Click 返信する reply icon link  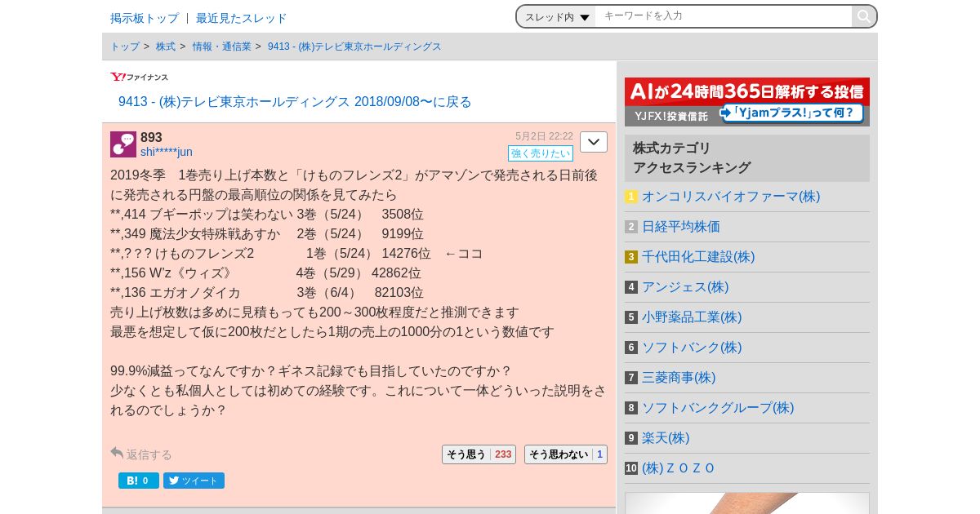click(141, 454)
